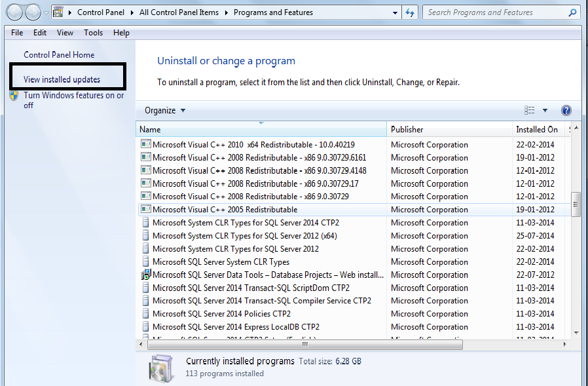Select Microsoft System CLR Types for SQL Server 2012 name
This screenshot has height=386, width=588.
pyautogui.click(x=236, y=248)
